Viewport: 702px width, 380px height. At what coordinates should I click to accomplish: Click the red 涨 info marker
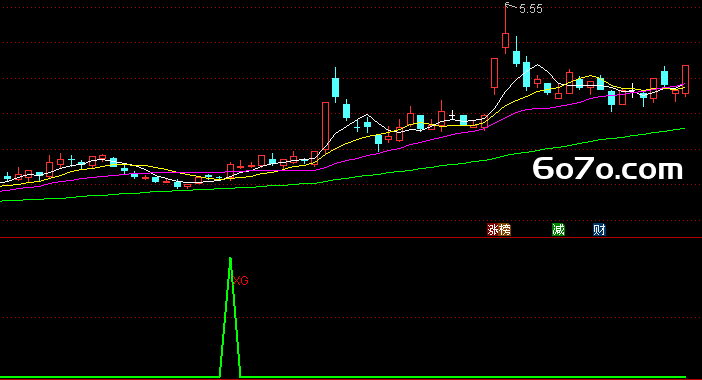[x=493, y=230]
